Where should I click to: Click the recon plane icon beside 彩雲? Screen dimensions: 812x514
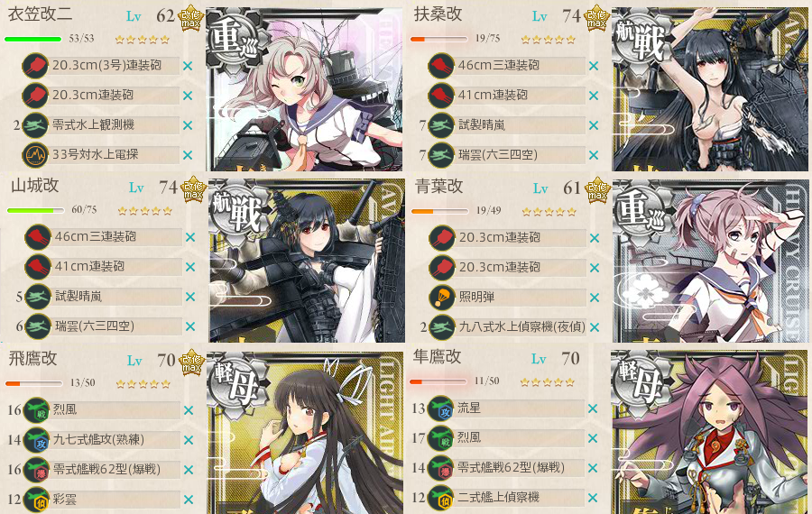coord(36,500)
